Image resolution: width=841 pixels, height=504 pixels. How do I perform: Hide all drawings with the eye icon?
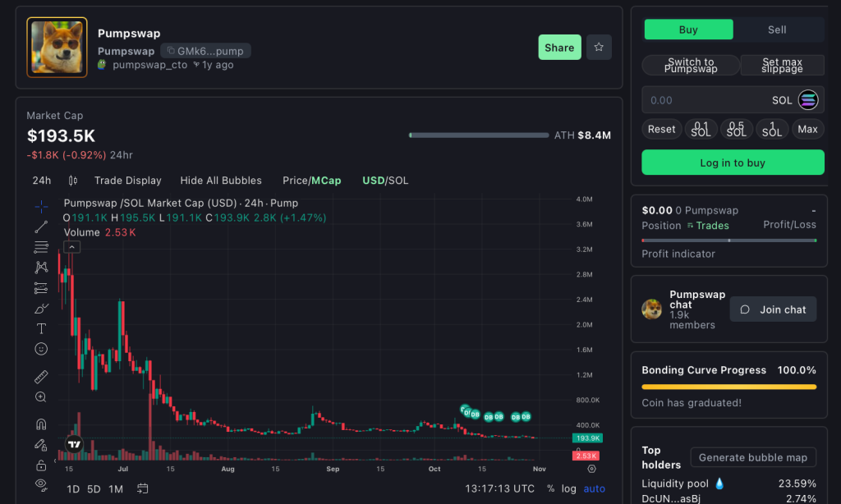coord(40,484)
